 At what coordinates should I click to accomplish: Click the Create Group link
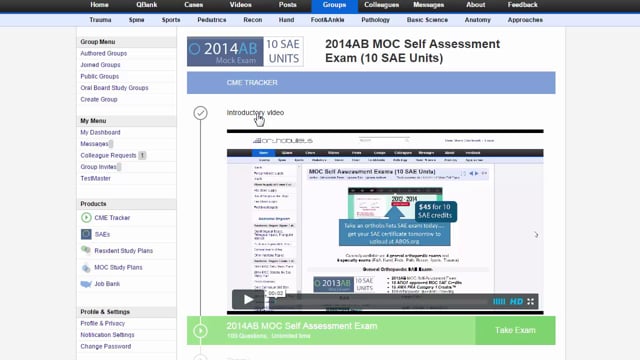(99, 99)
